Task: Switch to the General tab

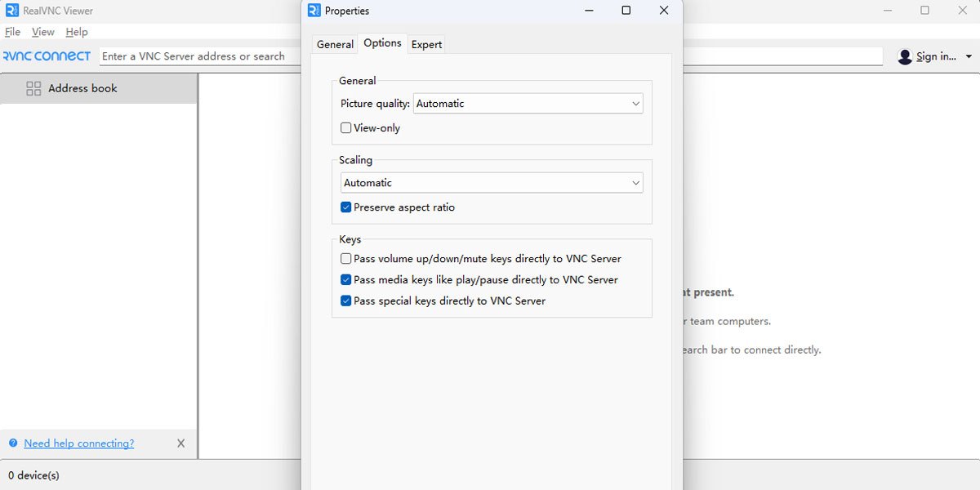Action: pyautogui.click(x=335, y=44)
